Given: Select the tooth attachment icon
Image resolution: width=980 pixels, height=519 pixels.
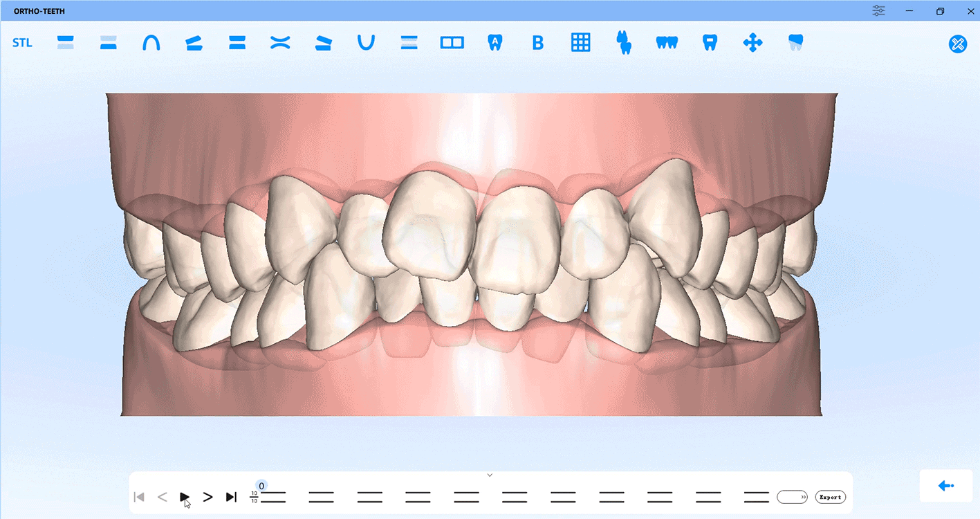Looking at the screenshot, I should pos(710,43).
